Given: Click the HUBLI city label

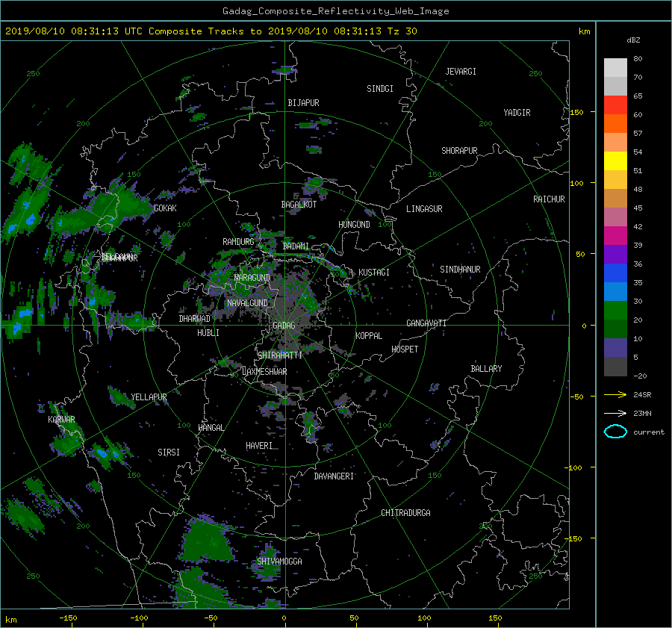Looking at the screenshot, I should [x=208, y=333].
